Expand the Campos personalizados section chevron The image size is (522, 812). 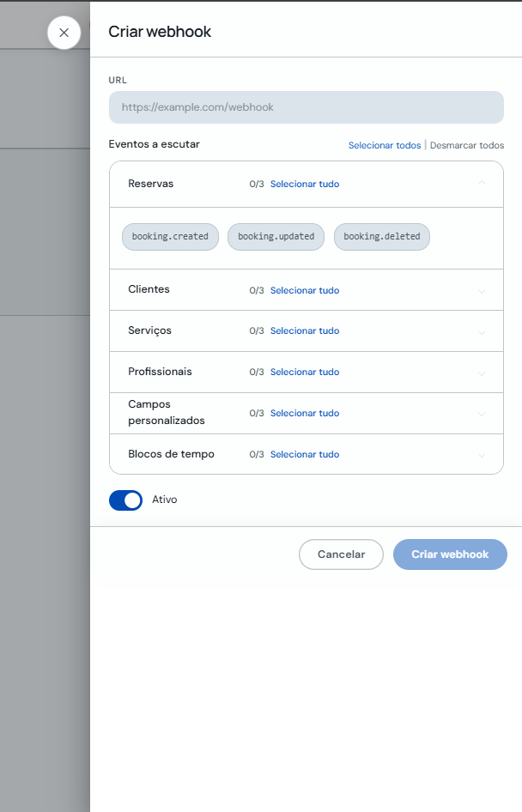tap(482, 414)
